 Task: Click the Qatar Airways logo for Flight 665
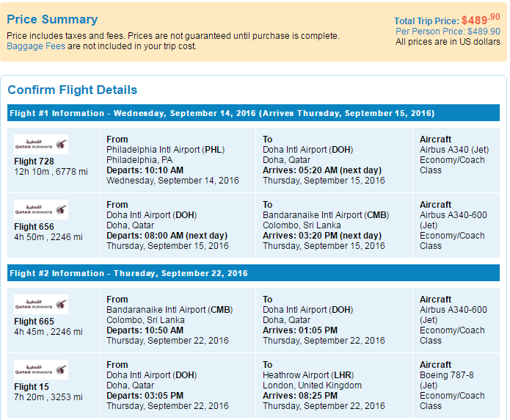click(x=41, y=304)
